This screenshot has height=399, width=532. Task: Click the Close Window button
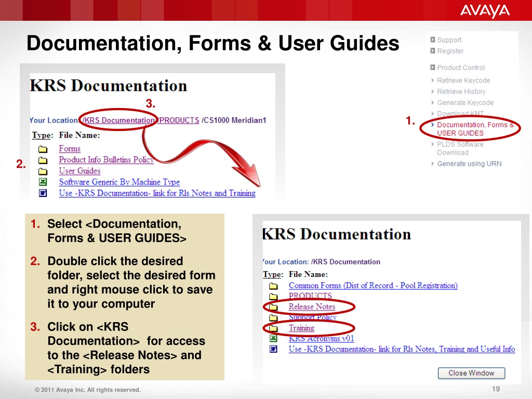tap(471, 373)
